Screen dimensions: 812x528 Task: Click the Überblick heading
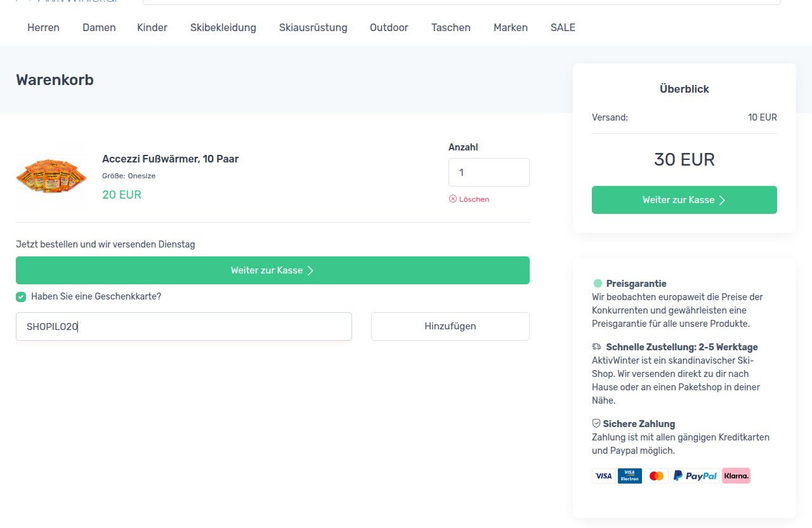(684, 89)
